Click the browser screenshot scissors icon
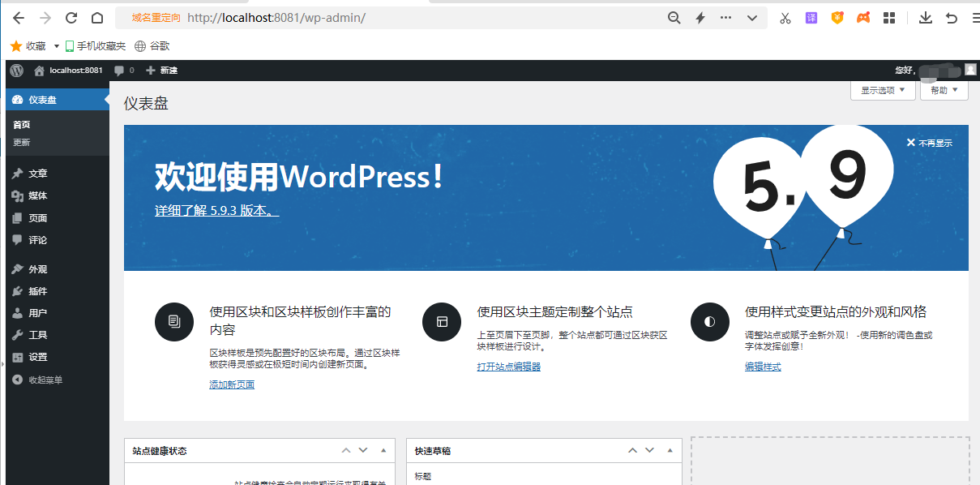Screen dimensions: 980x485 coord(784,16)
